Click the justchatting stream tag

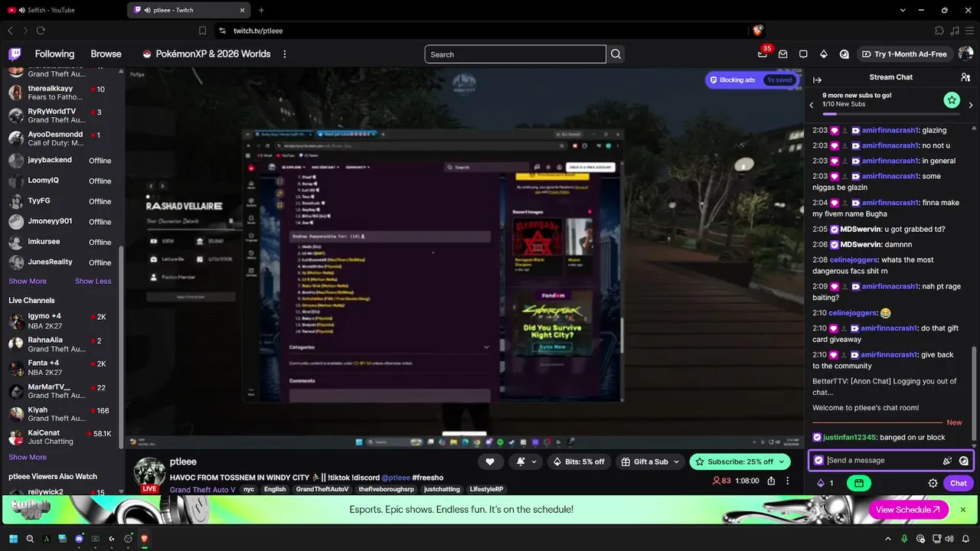[442, 490]
